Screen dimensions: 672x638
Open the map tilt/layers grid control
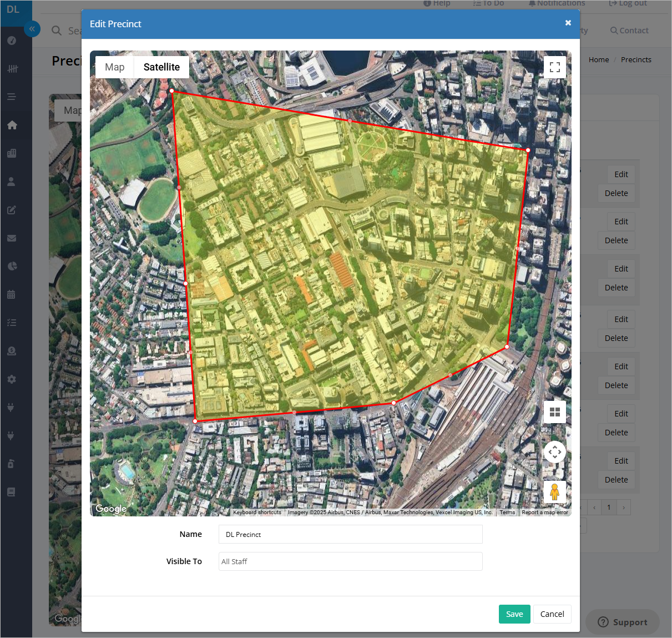(x=555, y=412)
